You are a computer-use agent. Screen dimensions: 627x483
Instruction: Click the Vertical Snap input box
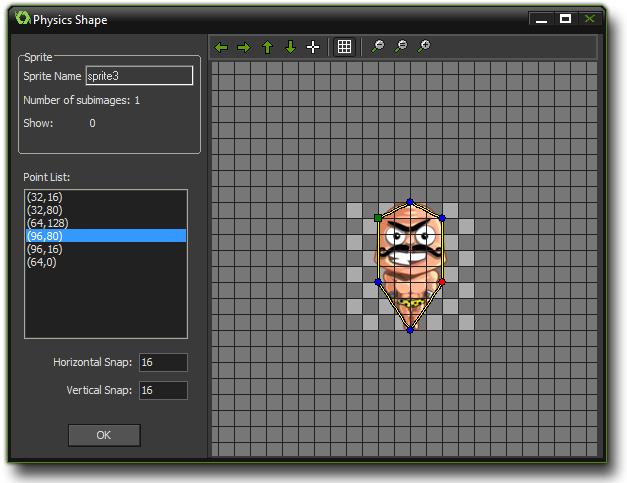163,390
